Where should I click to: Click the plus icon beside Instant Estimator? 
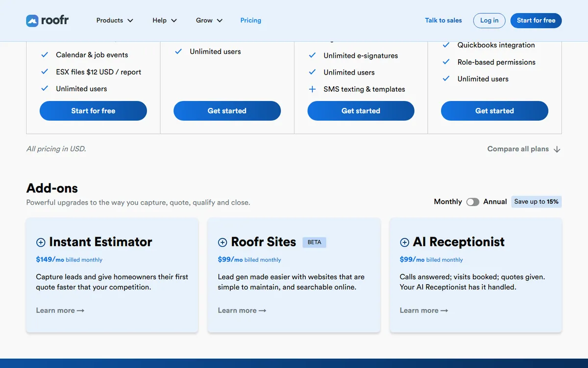pyautogui.click(x=41, y=242)
